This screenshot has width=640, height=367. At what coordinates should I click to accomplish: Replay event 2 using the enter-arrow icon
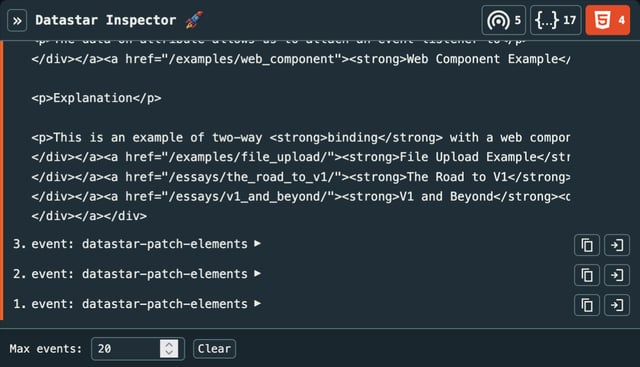point(617,275)
